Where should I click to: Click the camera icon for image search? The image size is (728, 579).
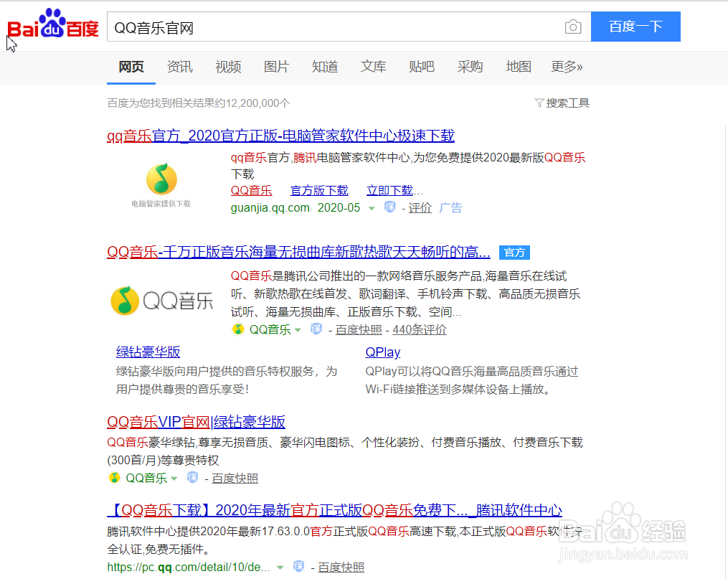pos(572,26)
